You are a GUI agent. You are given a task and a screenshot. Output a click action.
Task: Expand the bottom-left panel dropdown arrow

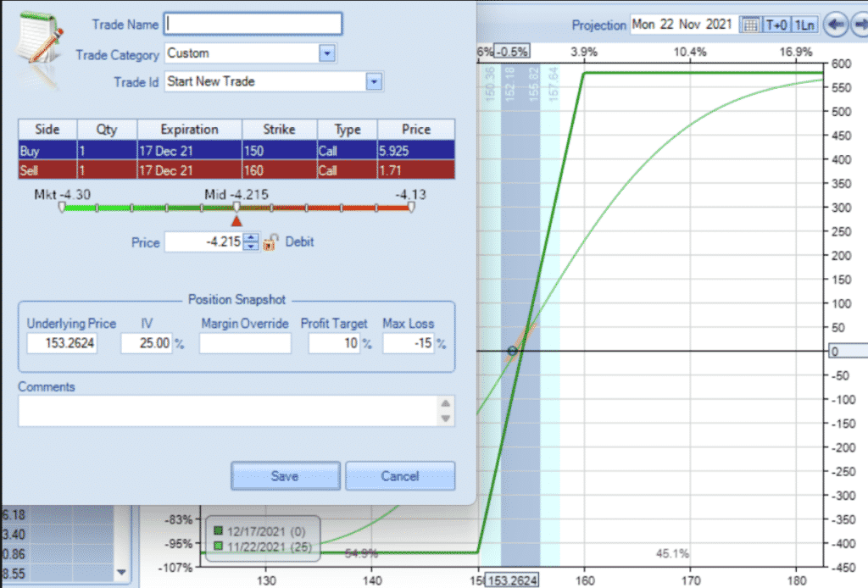click(120, 574)
